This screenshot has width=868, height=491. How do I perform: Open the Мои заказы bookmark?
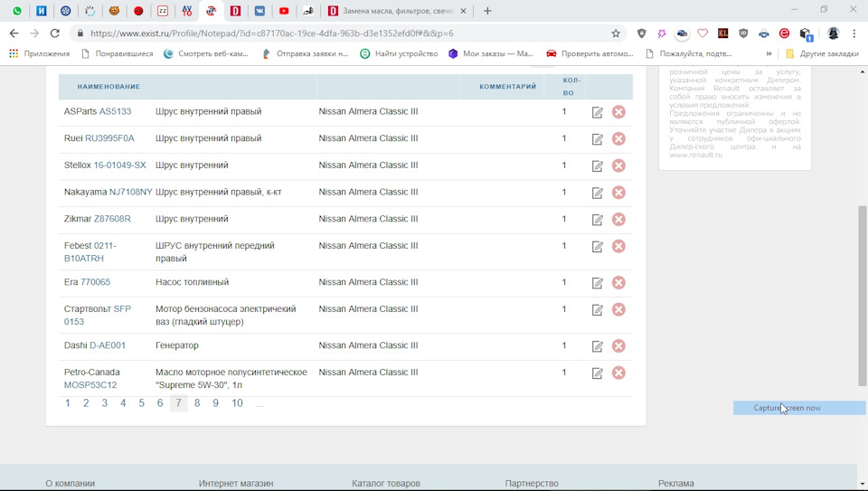pos(491,53)
